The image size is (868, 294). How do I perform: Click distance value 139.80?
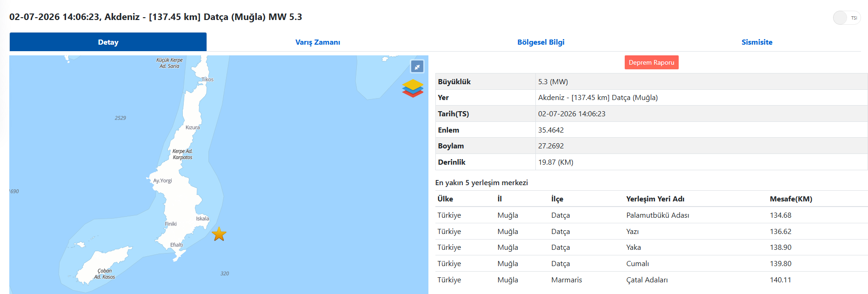781,264
